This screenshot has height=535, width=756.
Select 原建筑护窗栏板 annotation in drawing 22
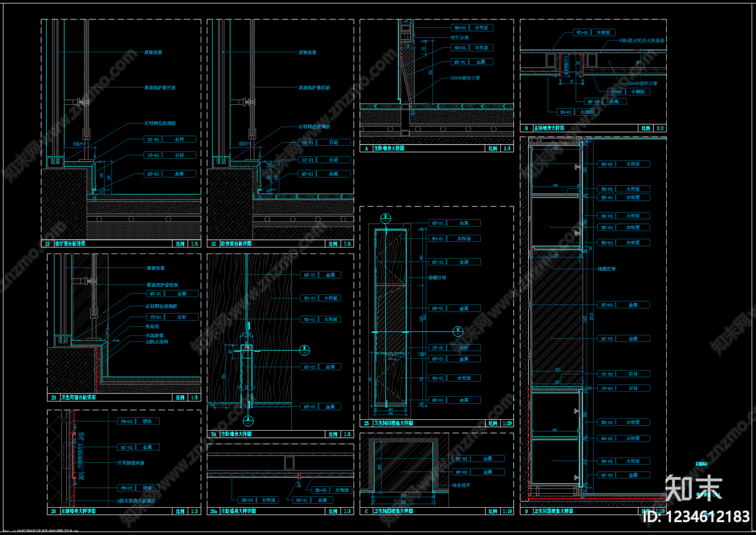click(x=314, y=88)
